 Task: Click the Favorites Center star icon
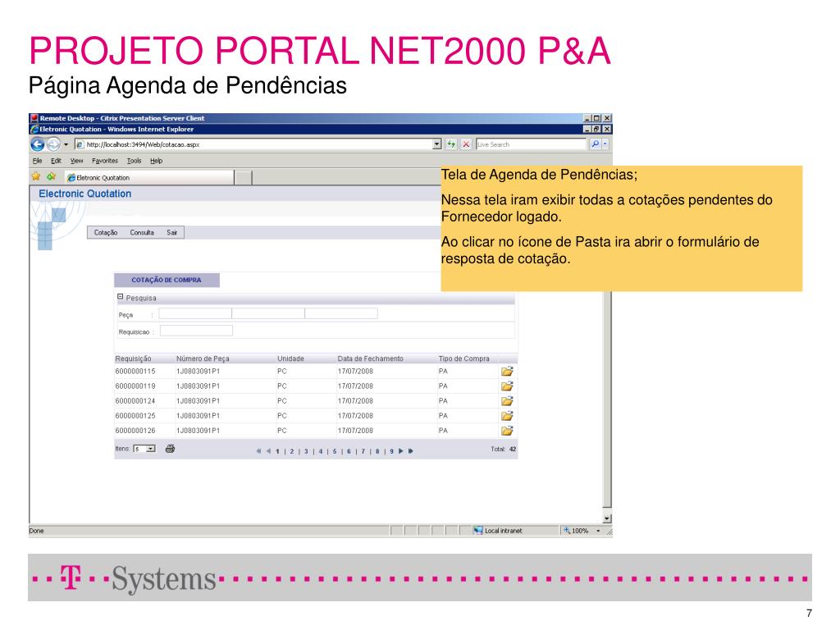(x=36, y=176)
